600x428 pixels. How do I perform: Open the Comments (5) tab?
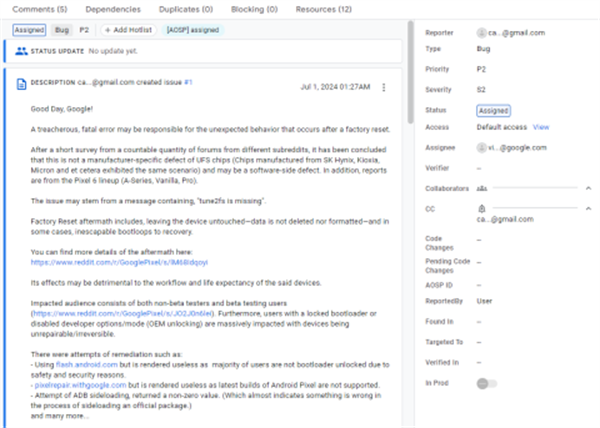tap(39, 9)
